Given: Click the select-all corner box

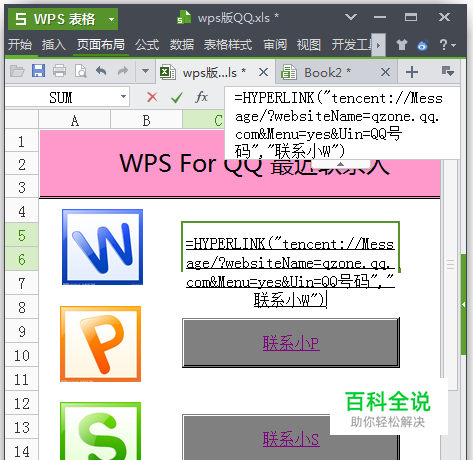Looking at the screenshot, I should 22,120.
